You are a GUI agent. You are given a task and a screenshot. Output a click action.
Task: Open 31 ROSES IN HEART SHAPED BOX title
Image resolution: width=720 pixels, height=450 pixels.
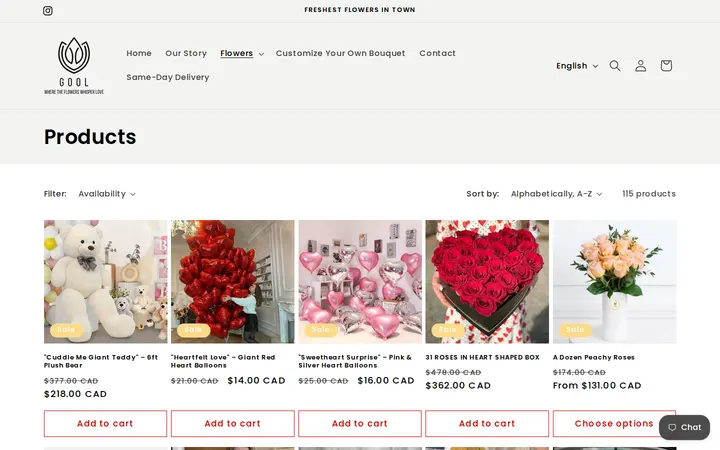point(483,357)
